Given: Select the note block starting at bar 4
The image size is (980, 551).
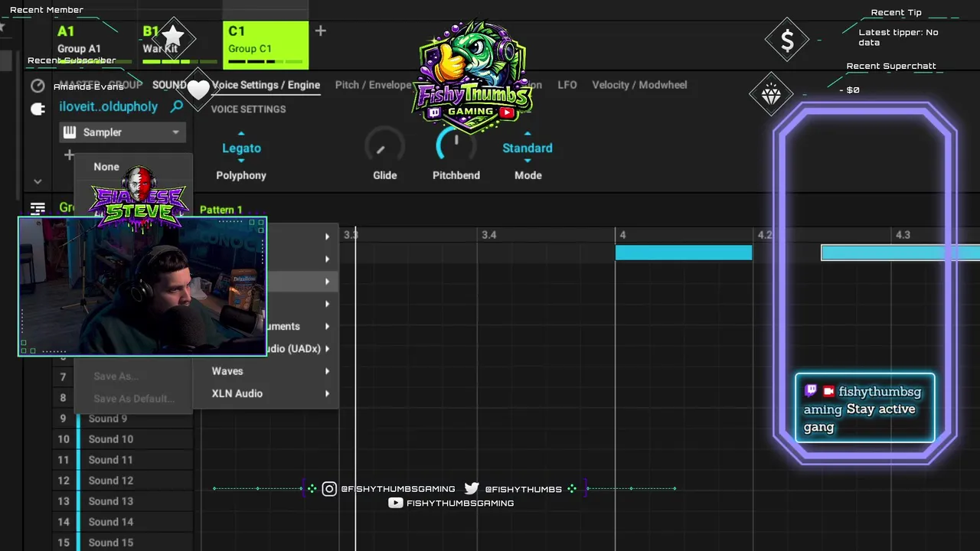Looking at the screenshot, I should click(684, 253).
